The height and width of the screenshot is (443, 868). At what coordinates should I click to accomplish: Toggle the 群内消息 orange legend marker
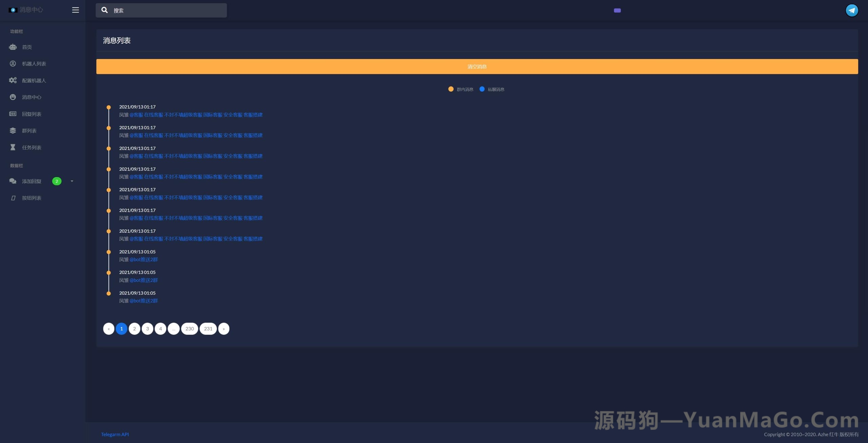451,89
